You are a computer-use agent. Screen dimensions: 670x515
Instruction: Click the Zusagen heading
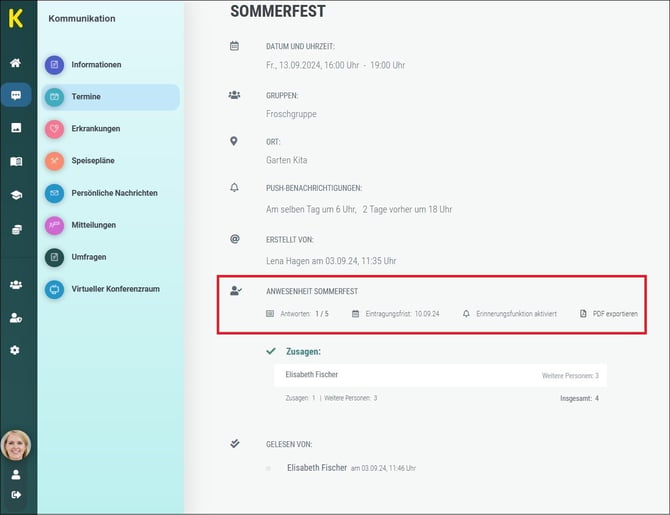[303, 351]
